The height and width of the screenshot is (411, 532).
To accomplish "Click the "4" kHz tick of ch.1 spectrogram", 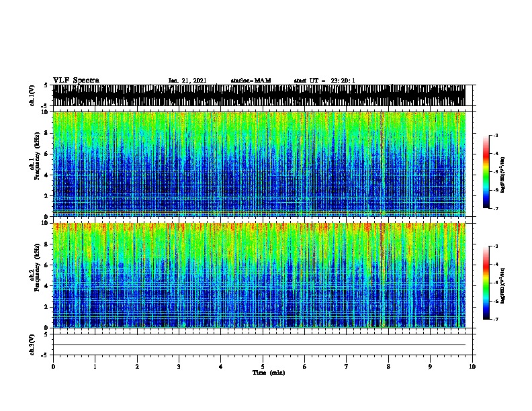I will pos(47,175).
